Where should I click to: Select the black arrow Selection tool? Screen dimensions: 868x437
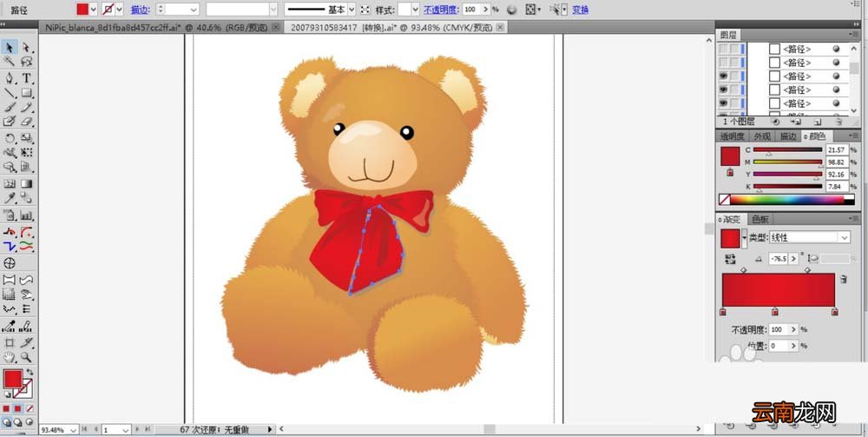pos(10,47)
